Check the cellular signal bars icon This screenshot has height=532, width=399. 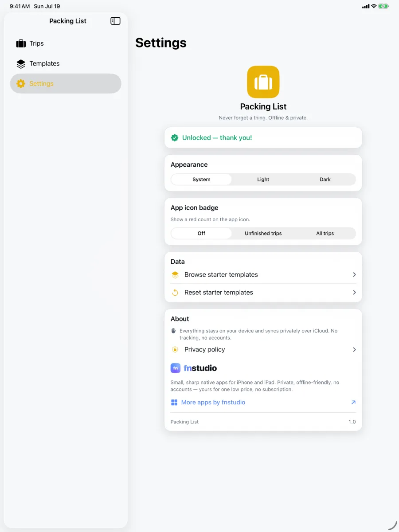click(x=366, y=6)
